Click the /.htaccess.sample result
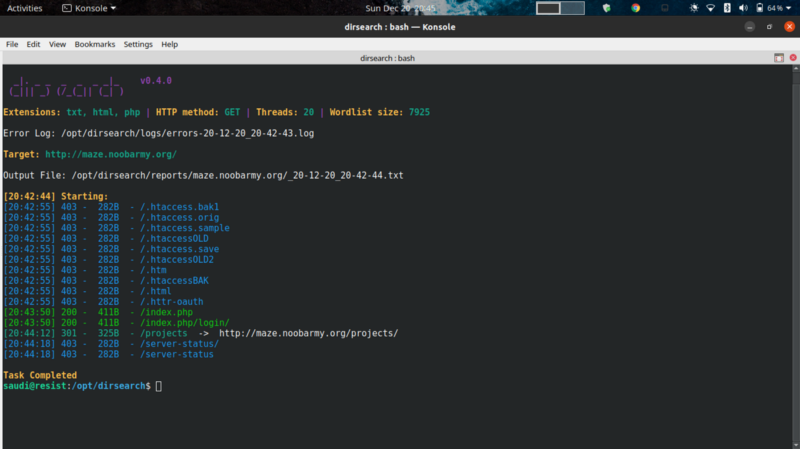 pyautogui.click(x=184, y=228)
